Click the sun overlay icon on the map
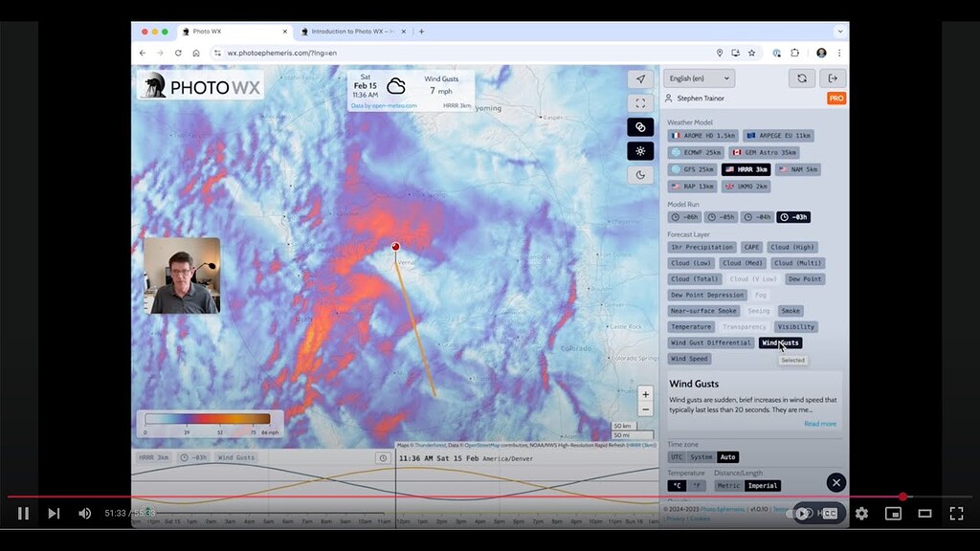 click(x=639, y=150)
